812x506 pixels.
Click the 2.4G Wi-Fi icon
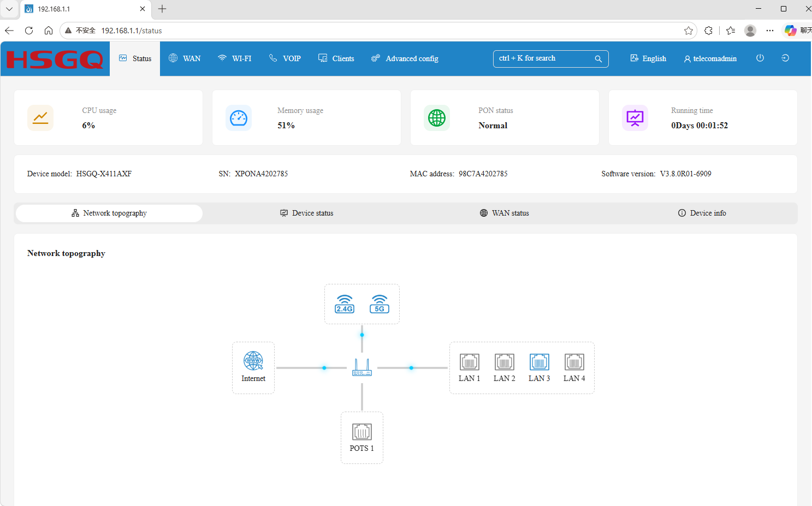tap(345, 304)
